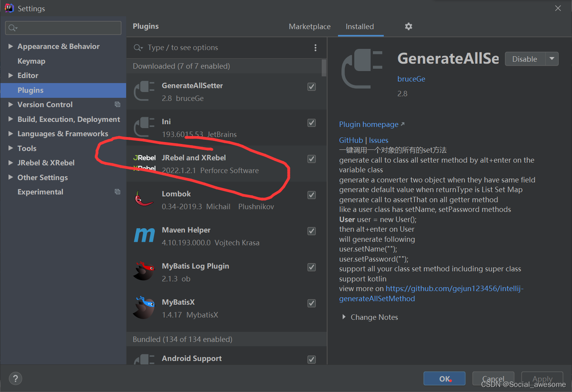The width and height of the screenshot is (572, 392).
Task: Toggle the Android Support plugin checkbox
Action: (312, 359)
